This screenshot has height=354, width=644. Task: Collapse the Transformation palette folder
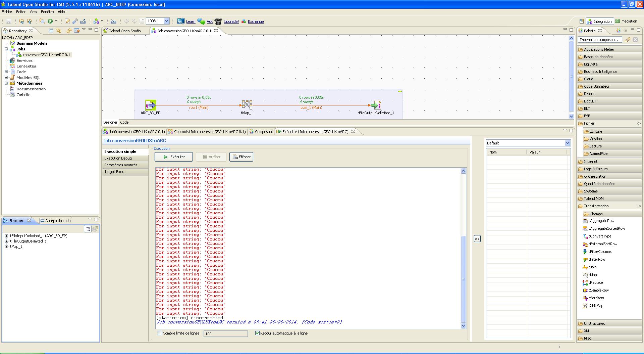[609, 206]
